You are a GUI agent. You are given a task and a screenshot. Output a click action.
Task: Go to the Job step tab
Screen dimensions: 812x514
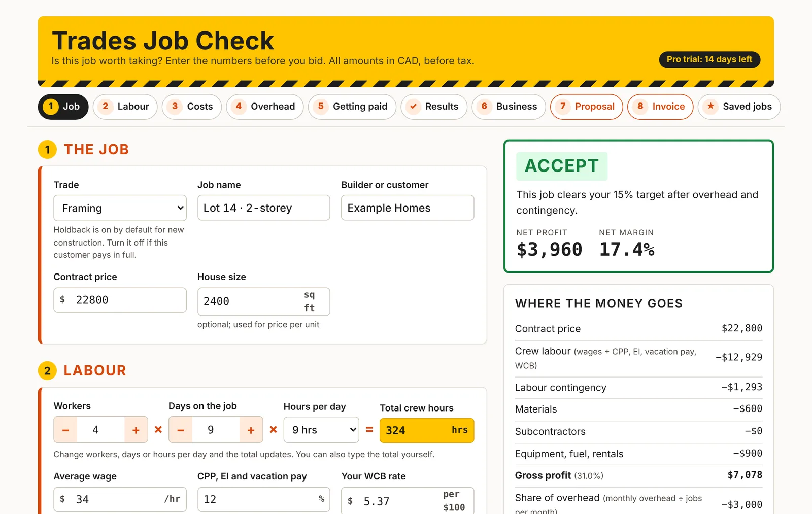[x=63, y=107]
